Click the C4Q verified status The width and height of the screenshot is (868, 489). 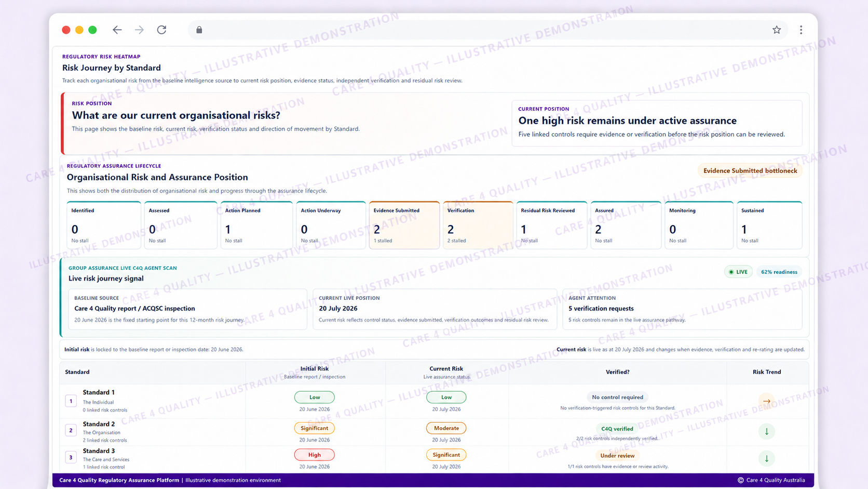point(617,429)
